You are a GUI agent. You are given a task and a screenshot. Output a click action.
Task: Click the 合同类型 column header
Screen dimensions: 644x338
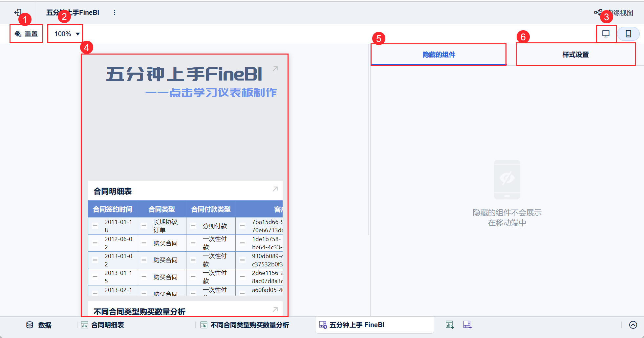tap(161, 209)
